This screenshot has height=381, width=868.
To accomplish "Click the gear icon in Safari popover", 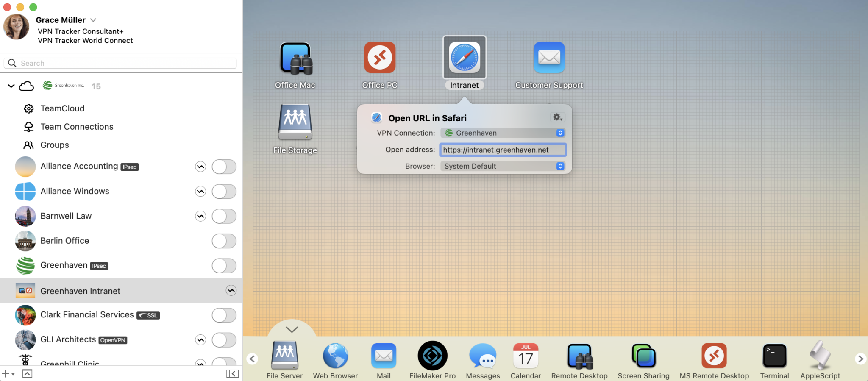I will click(x=557, y=117).
